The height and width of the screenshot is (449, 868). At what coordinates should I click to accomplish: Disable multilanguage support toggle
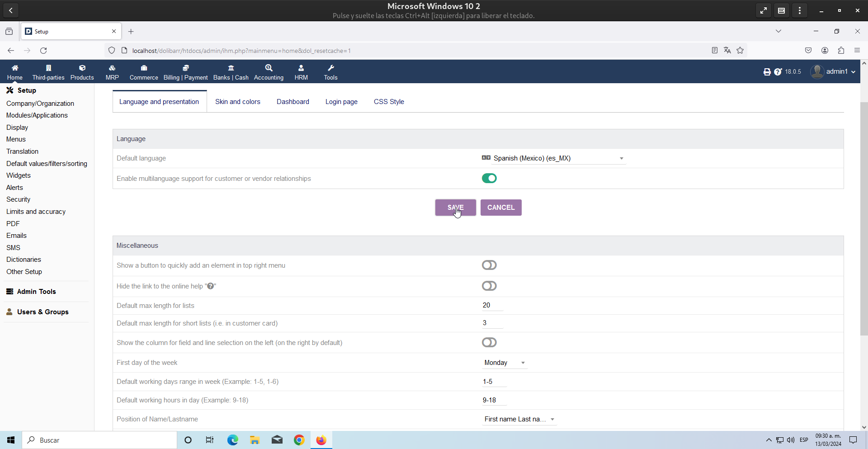(489, 179)
